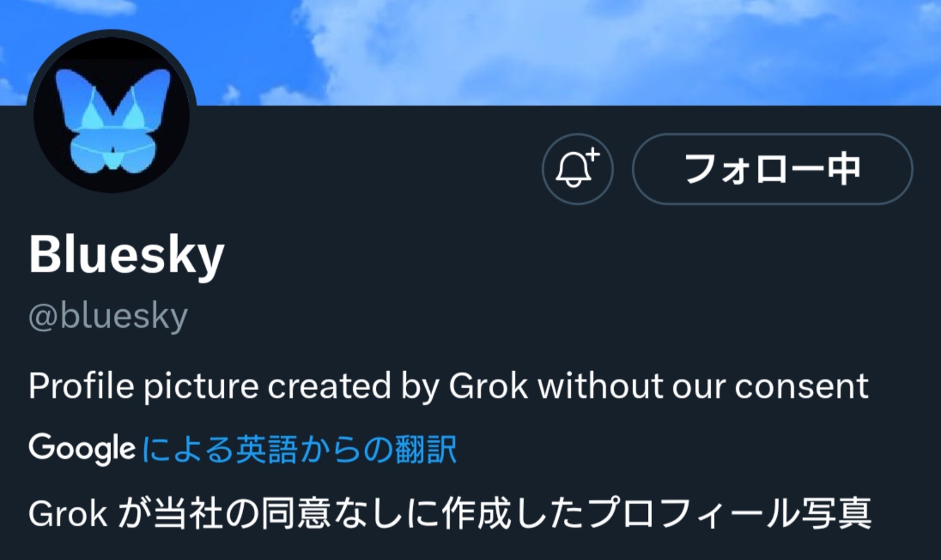Click the Google logo in translation line

(82, 448)
